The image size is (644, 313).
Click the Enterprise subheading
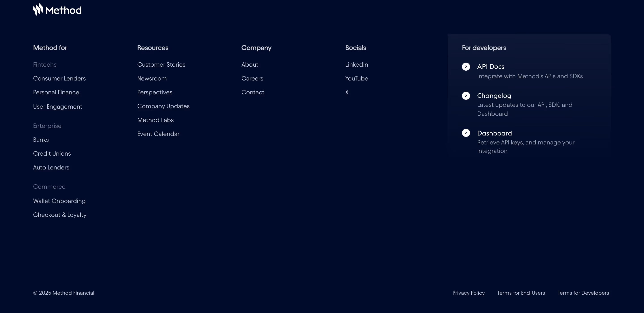click(47, 126)
